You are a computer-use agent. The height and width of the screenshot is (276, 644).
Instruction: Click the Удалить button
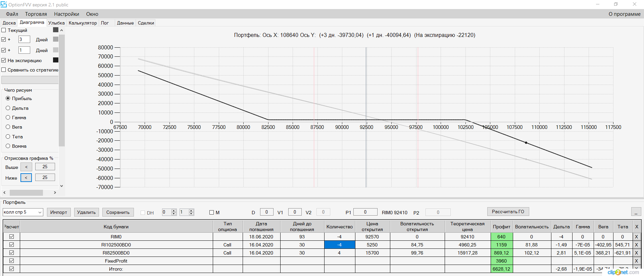(x=86, y=212)
